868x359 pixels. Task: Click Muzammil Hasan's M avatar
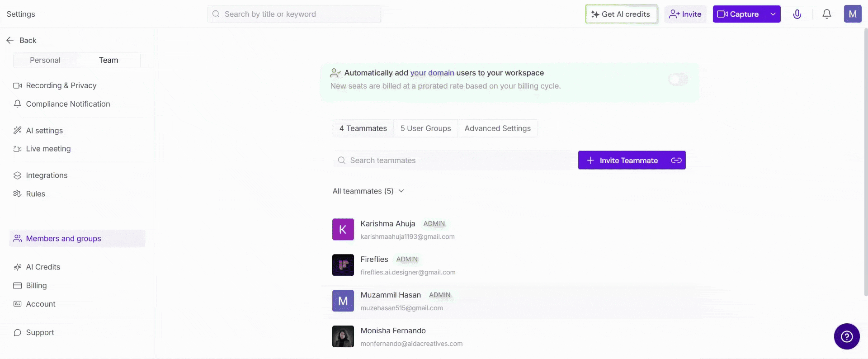[x=343, y=301]
